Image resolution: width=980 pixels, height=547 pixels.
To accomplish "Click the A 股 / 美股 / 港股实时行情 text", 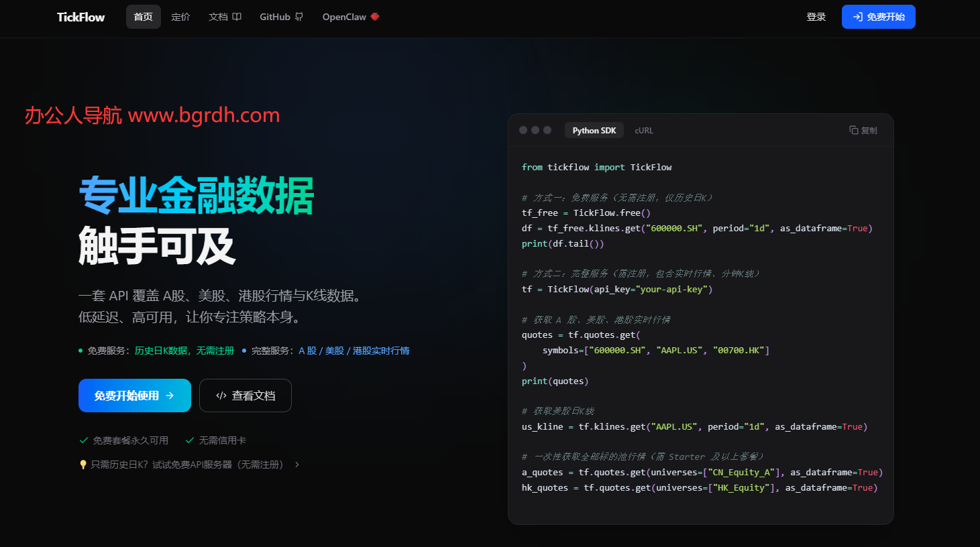I will pos(354,351).
